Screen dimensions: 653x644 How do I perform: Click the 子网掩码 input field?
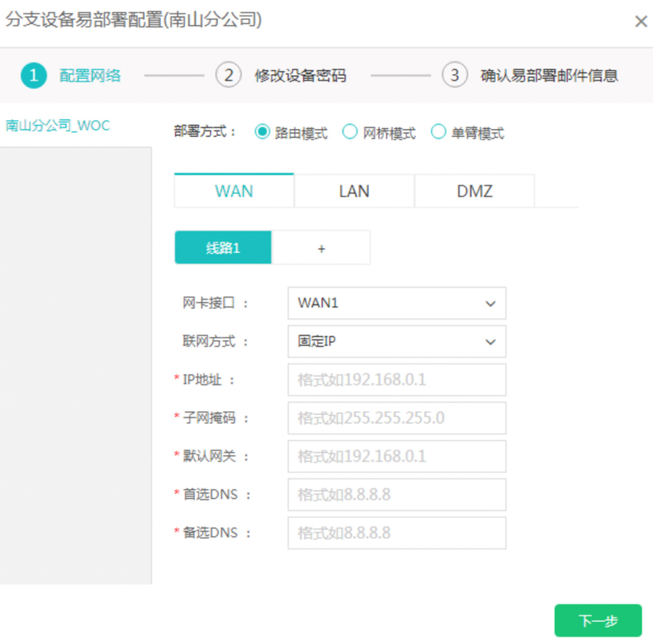pyautogui.click(x=396, y=418)
